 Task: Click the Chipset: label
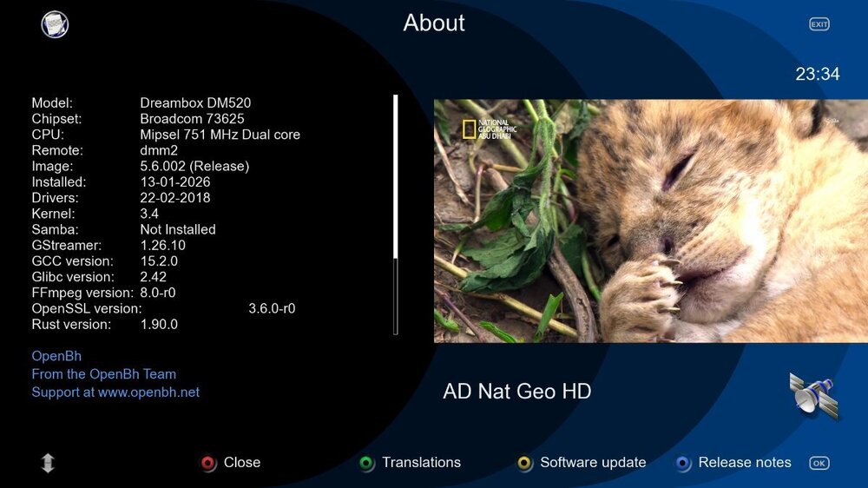point(56,119)
